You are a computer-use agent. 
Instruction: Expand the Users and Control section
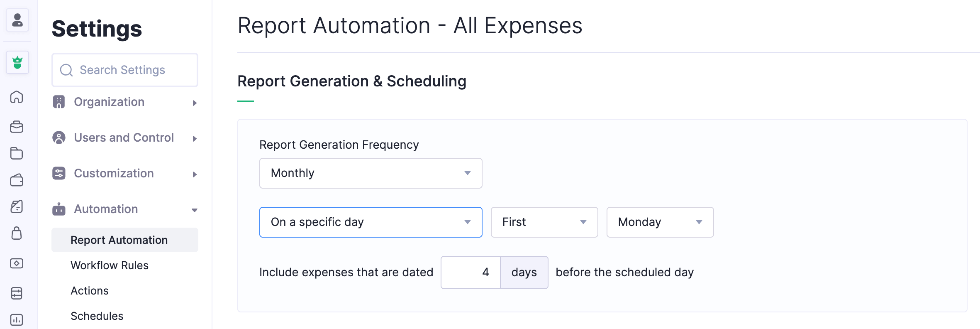click(124, 137)
